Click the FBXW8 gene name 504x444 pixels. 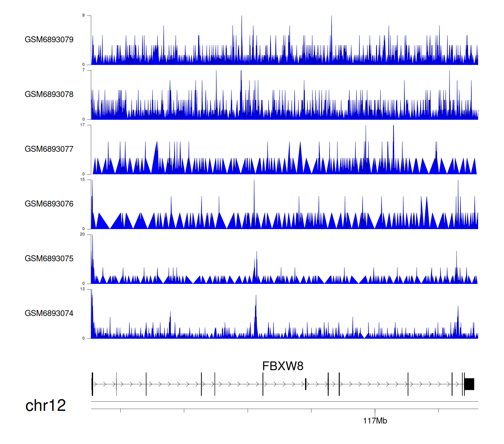pos(283,366)
